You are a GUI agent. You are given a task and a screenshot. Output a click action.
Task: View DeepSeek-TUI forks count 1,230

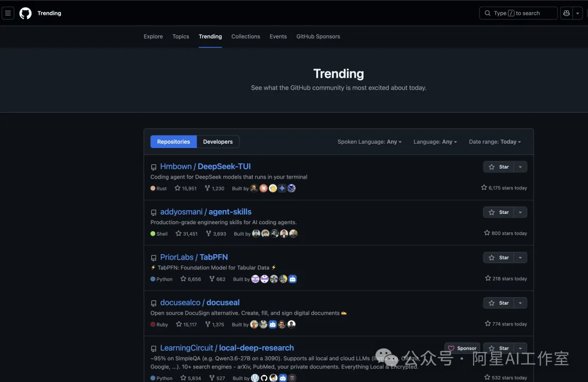215,188
